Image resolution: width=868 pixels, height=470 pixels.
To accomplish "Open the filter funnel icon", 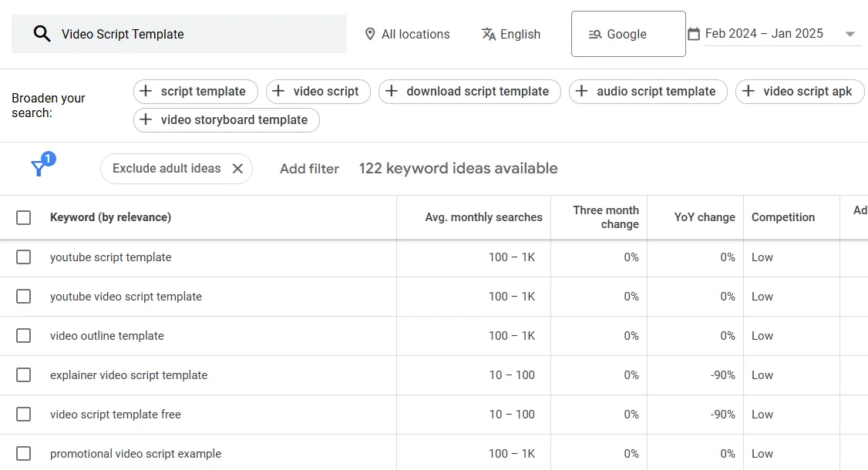I will tap(39, 168).
